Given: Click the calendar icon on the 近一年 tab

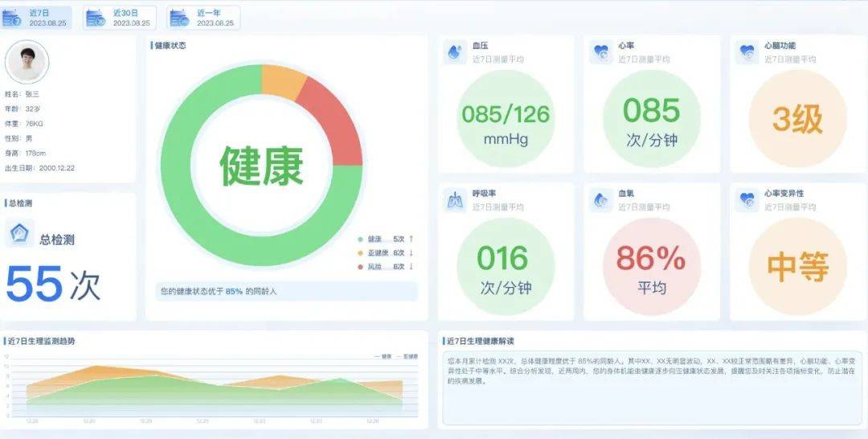Looking at the screenshot, I should pos(179,18).
